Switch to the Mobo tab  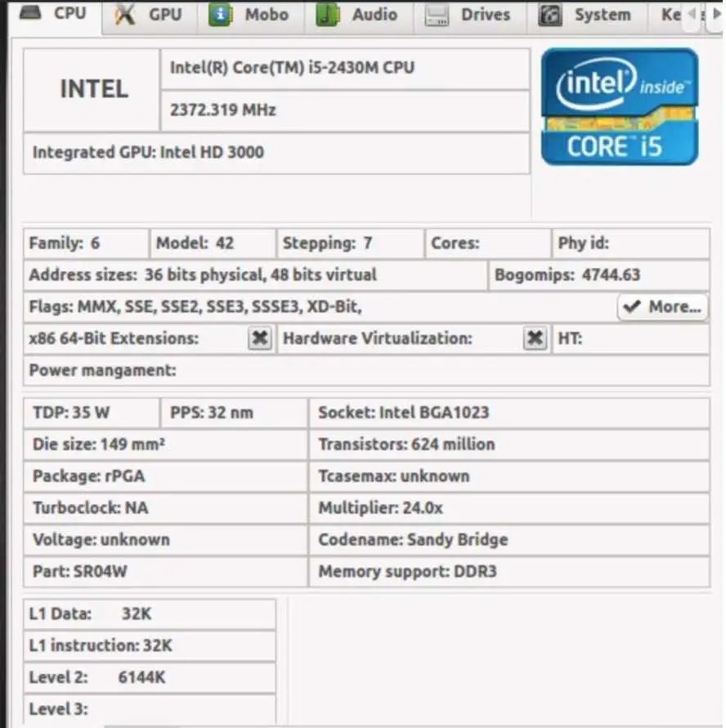[250, 16]
